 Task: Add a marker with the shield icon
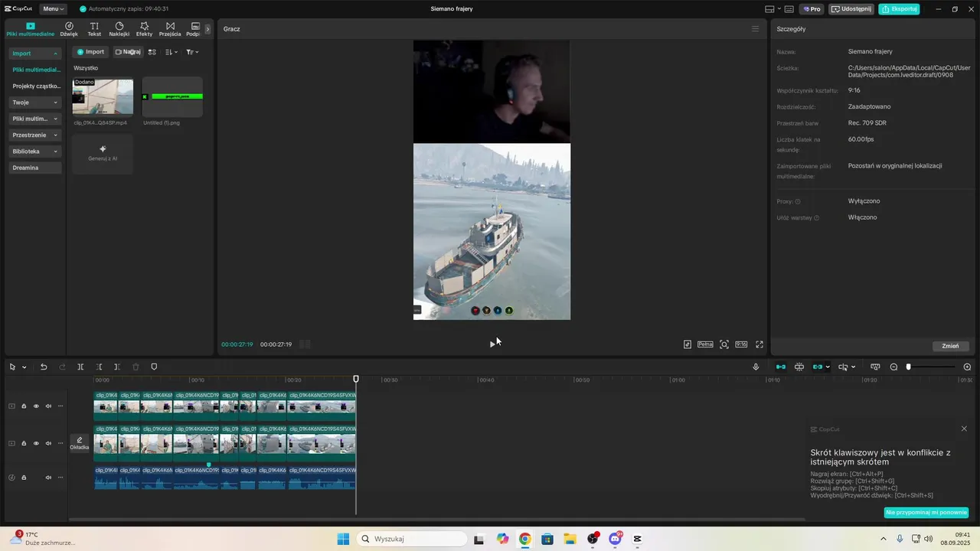click(154, 367)
